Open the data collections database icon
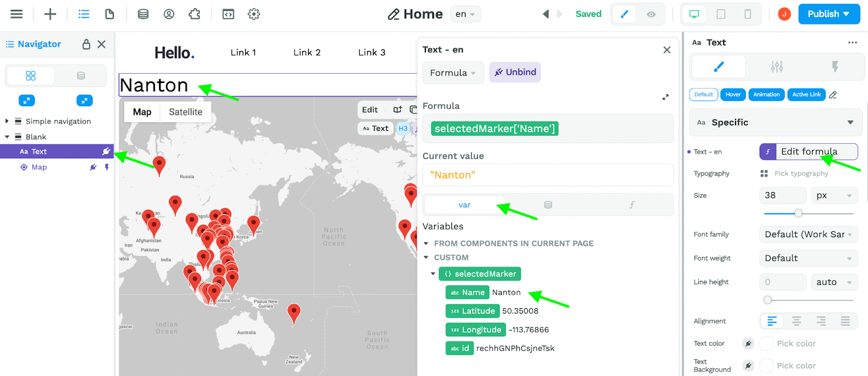The width and height of the screenshot is (868, 376). (x=143, y=14)
